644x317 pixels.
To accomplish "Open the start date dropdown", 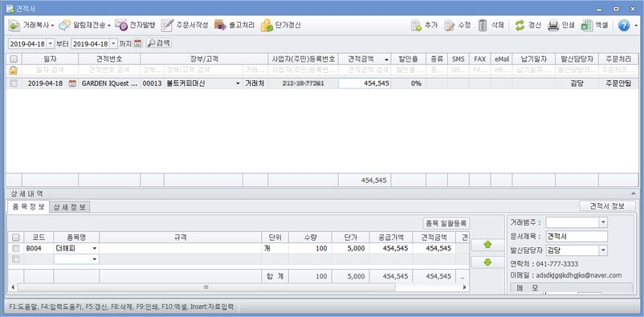I will pyautogui.click(x=51, y=43).
